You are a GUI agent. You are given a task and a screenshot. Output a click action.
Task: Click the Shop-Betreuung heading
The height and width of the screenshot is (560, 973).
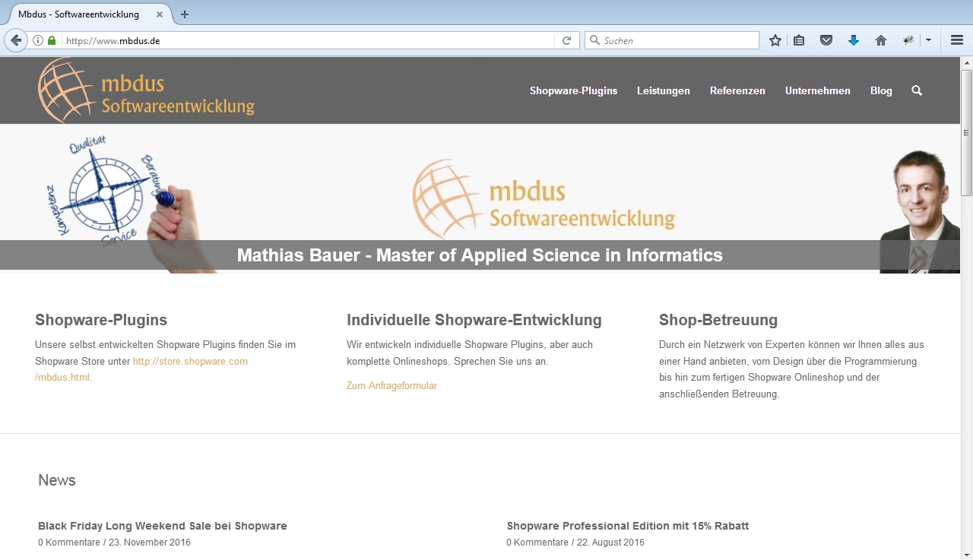718,320
